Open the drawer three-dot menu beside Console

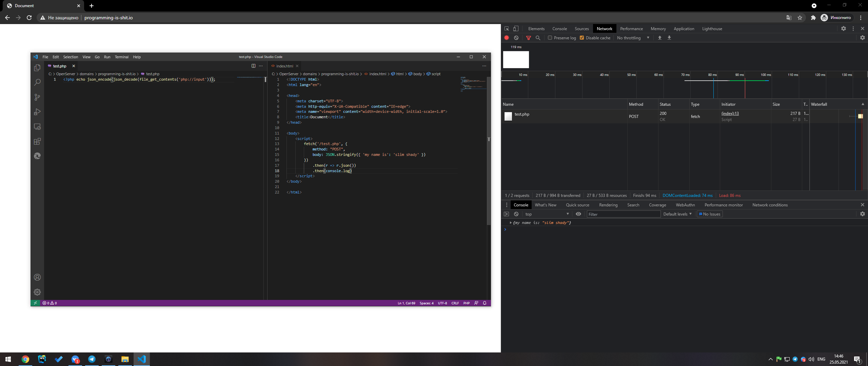[x=507, y=205]
